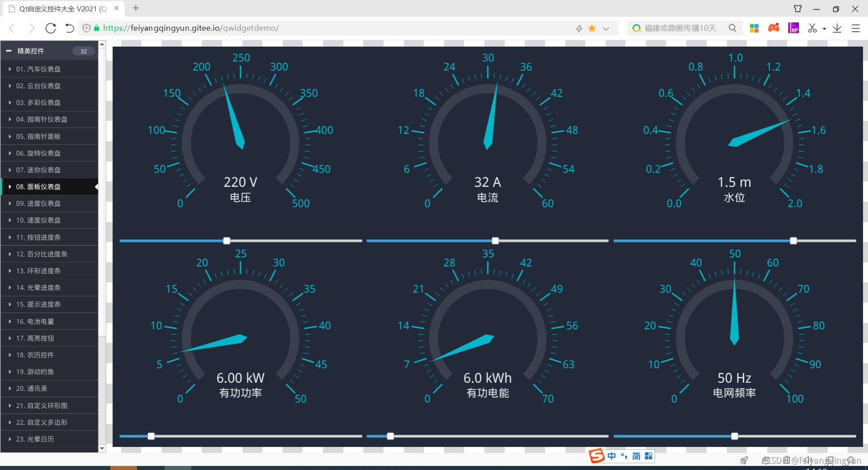Click sidebar scrollbar up arrow

coord(102,44)
